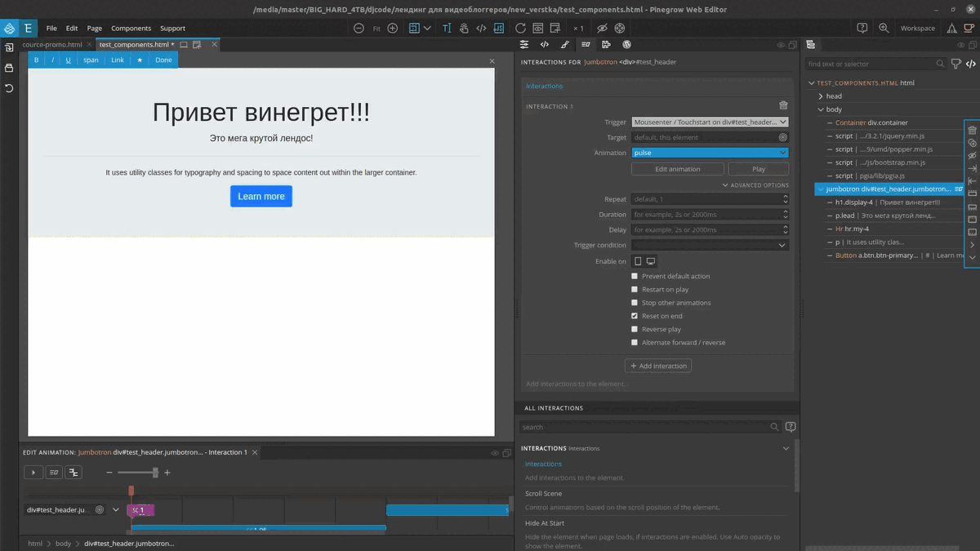
Task: Click the undo icon in left sidebar
Action: pos(9,87)
